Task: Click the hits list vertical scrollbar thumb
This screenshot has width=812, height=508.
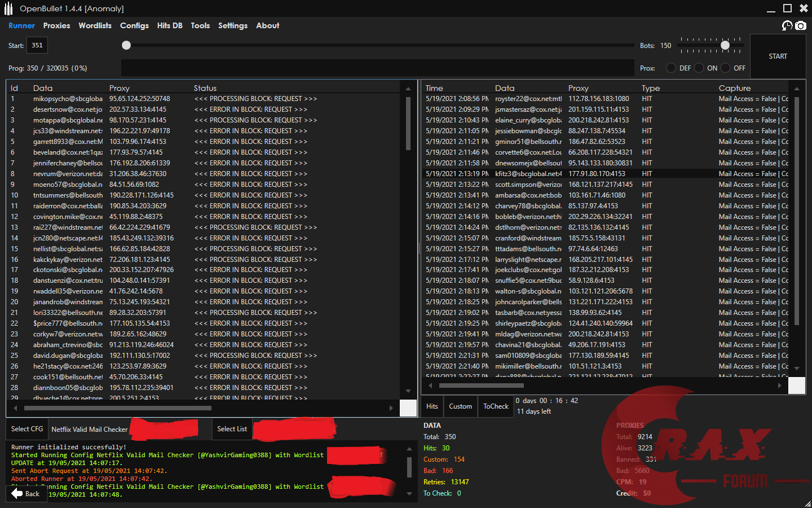Action: click(797, 212)
